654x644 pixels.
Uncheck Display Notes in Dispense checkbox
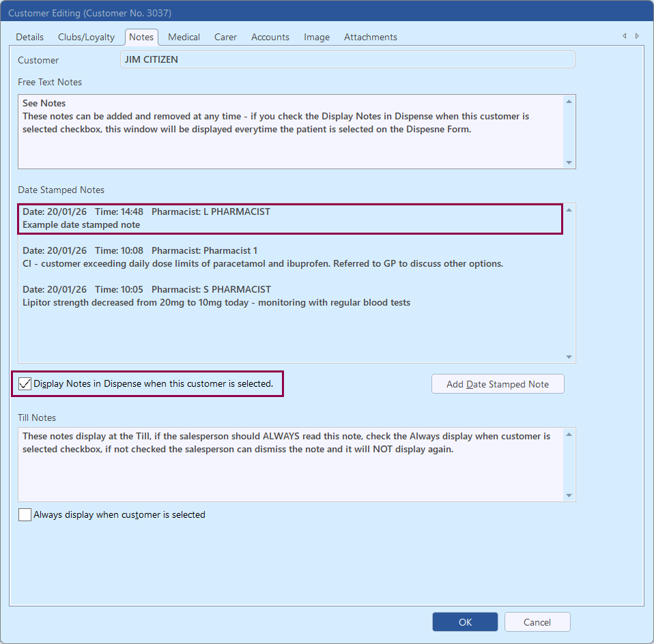25,384
